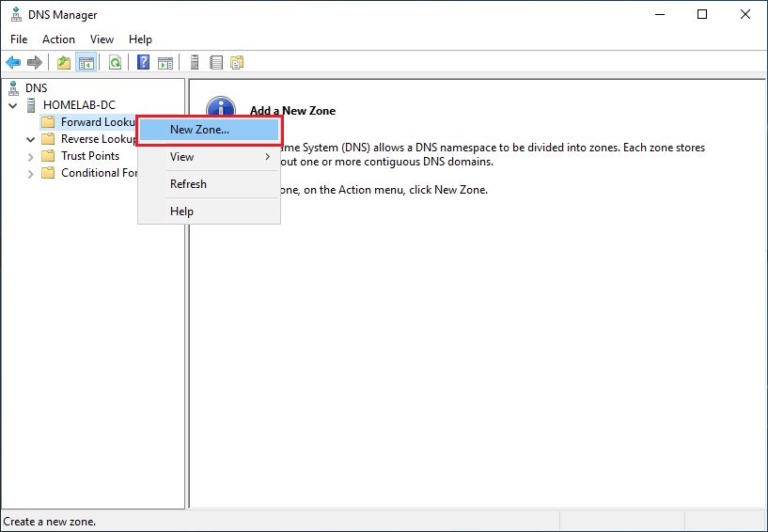The width and height of the screenshot is (768, 532).
Task: Choose New Zone... from the context menu
Action: point(199,130)
